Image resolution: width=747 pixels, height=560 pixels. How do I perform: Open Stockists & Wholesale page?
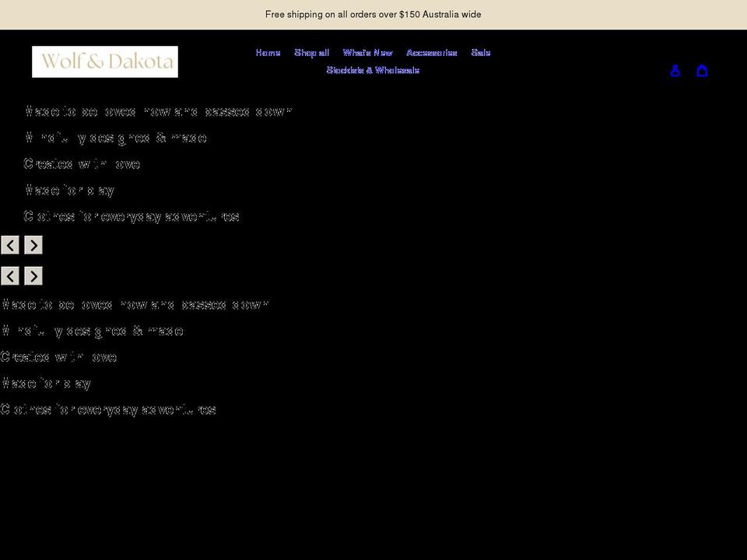373,70
